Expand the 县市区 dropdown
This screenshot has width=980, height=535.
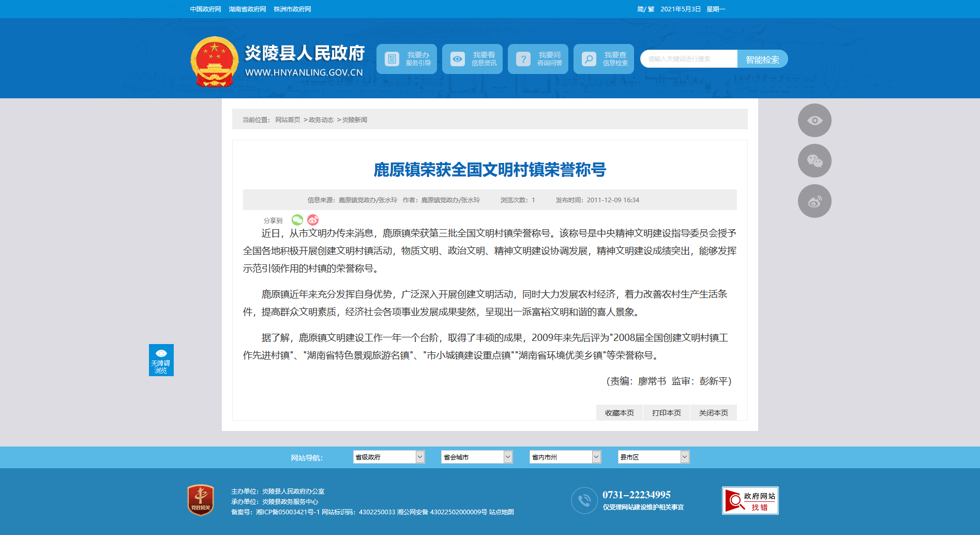click(653, 457)
